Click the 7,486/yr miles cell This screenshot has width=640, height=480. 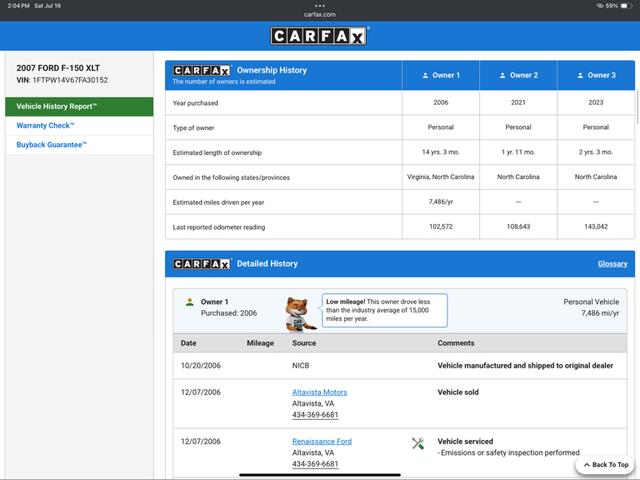click(440, 202)
